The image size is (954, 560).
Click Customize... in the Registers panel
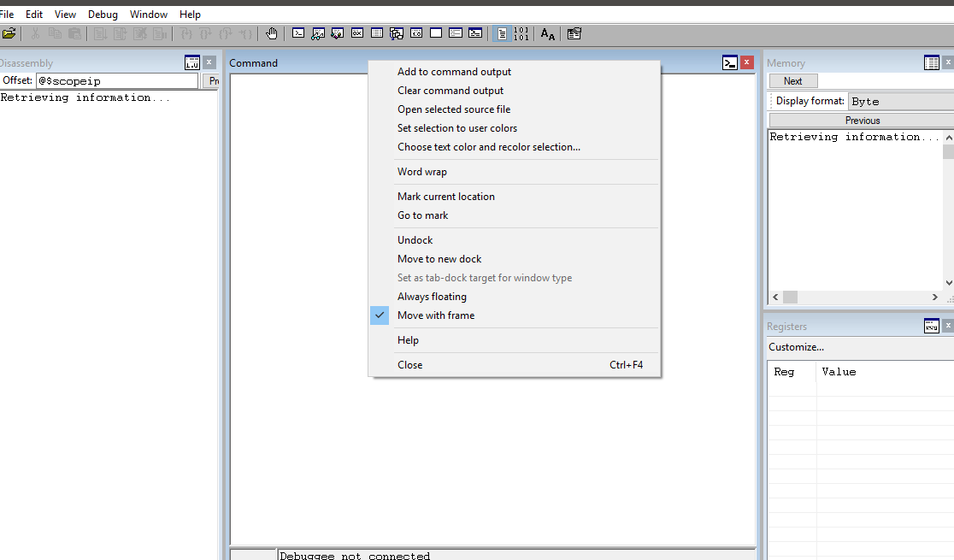(796, 347)
